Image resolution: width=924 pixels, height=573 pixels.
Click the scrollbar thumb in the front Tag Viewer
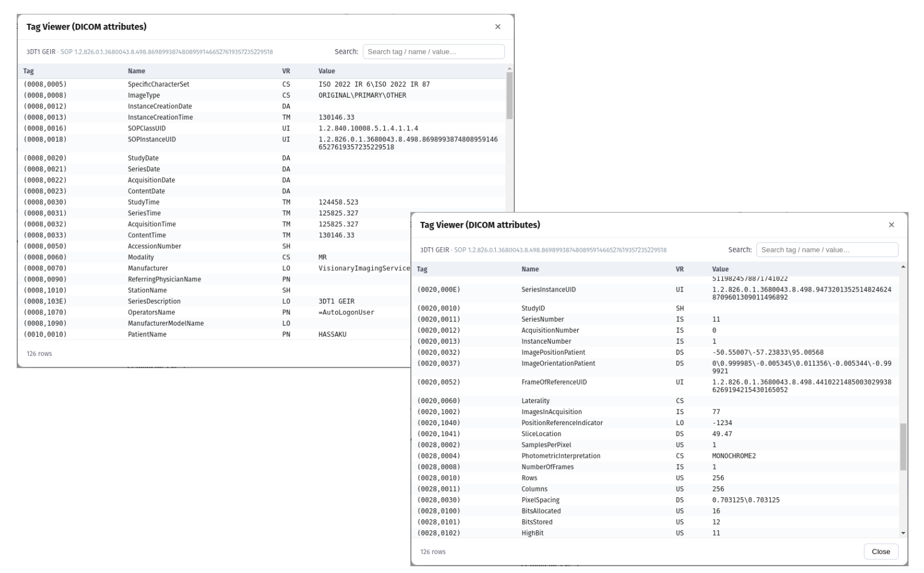pos(903,447)
